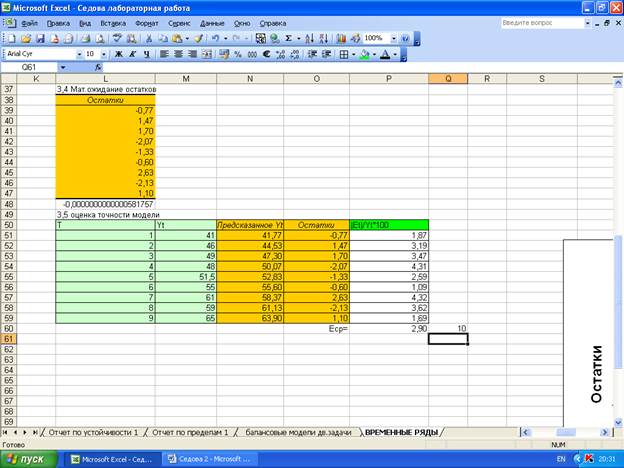The image size is (624, 468).
Task: Click the AutoSum sigma icon
Action: [289, 38]
